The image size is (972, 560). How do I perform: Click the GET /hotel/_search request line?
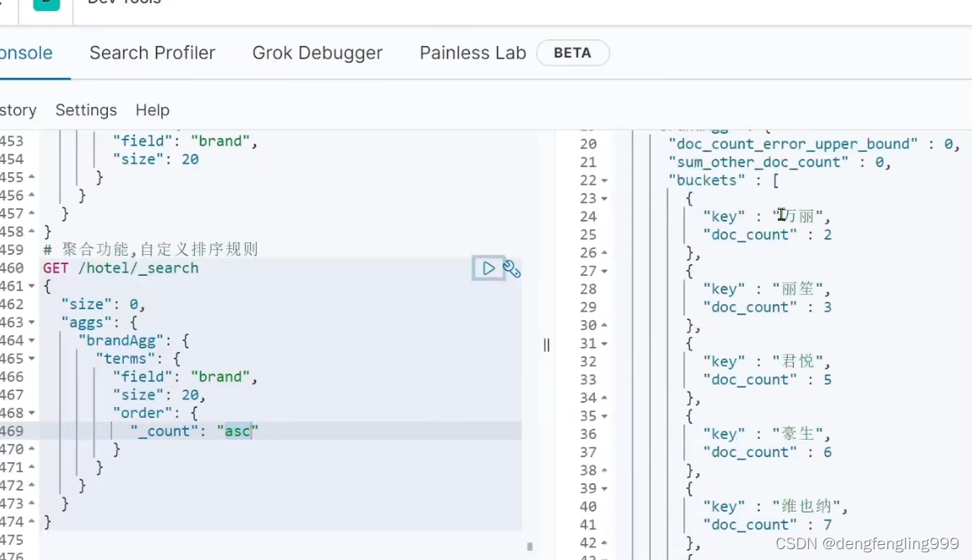point(121,268)
